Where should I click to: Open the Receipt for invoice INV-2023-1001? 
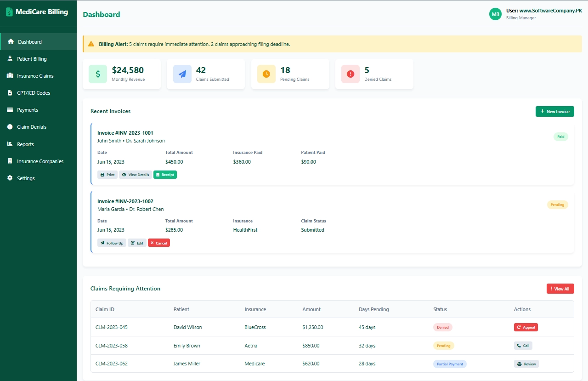[165, 174]
